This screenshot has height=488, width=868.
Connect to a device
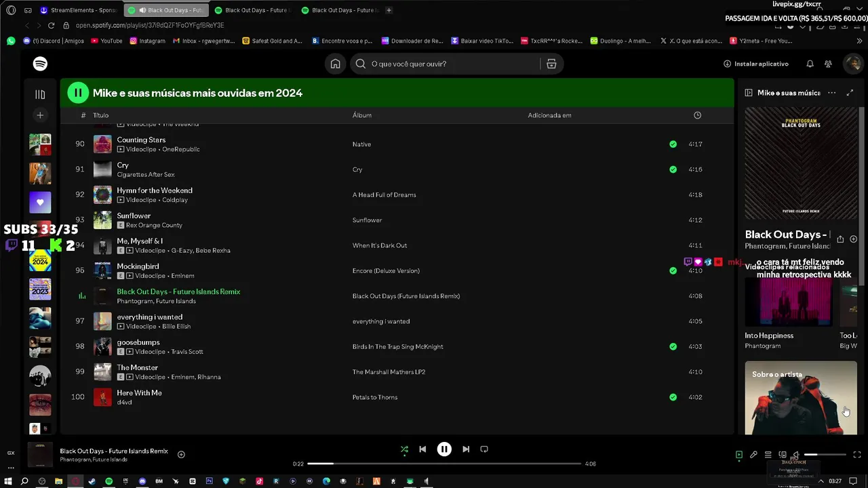783,455
